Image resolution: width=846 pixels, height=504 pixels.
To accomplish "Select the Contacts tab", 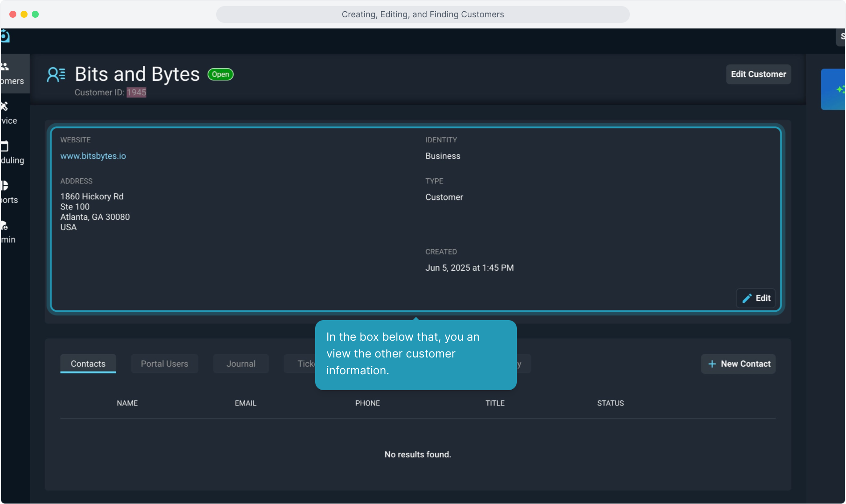I will pos(88,364).
